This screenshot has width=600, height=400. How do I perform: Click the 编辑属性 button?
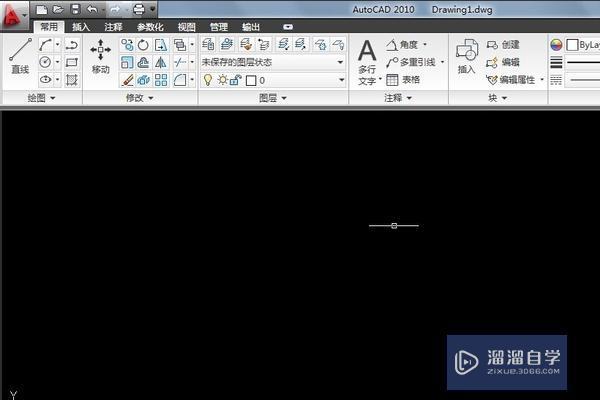pos(511,80)
